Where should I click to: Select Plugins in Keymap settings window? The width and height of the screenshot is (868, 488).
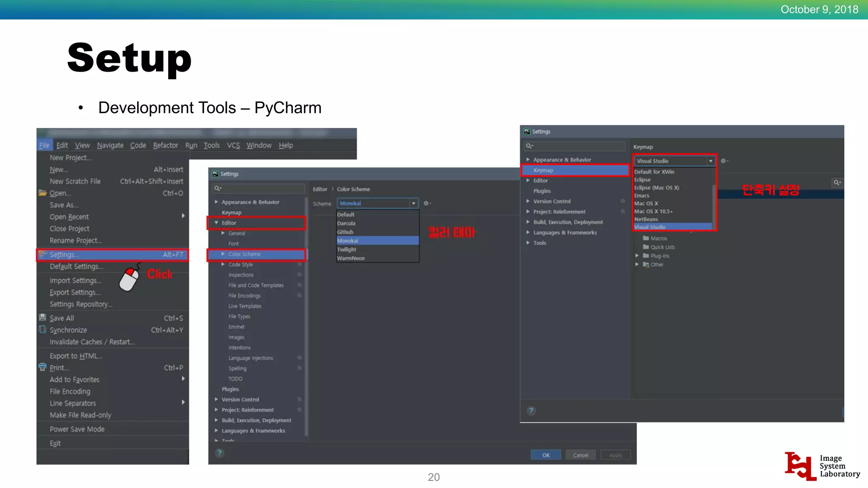tap(542, 191)
